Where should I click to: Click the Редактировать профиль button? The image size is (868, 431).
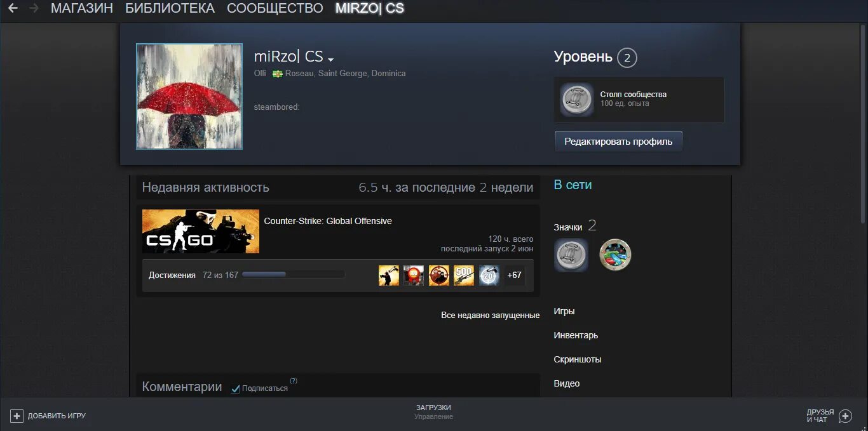click(618, 142)
